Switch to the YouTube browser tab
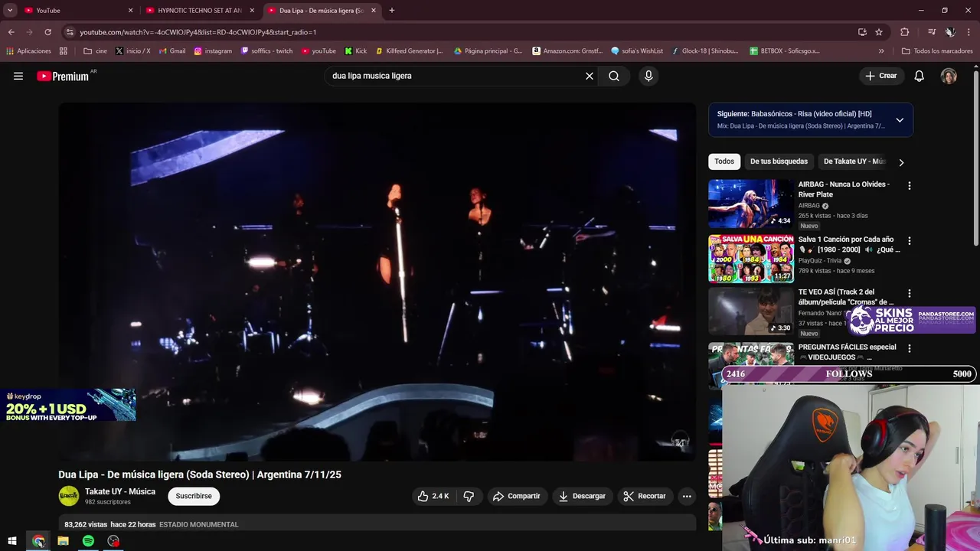Screen dimensions: 980x551 (x=75, y=10)
